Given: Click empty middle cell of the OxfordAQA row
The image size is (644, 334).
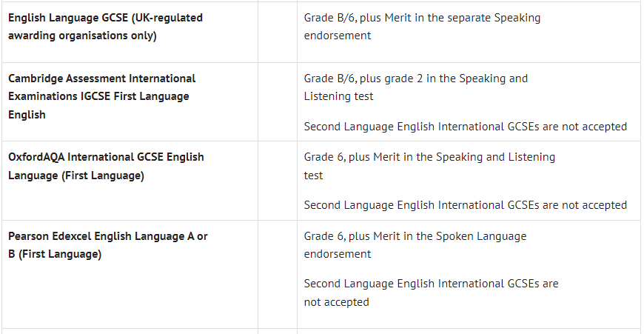Looking at the screenshot, I should (278, 181).
